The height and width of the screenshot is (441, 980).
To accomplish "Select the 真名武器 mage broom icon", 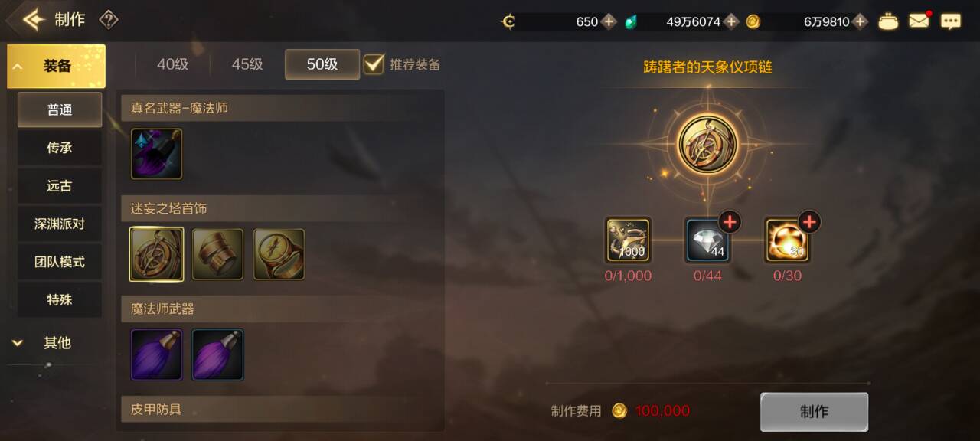I will pos(156,153).
